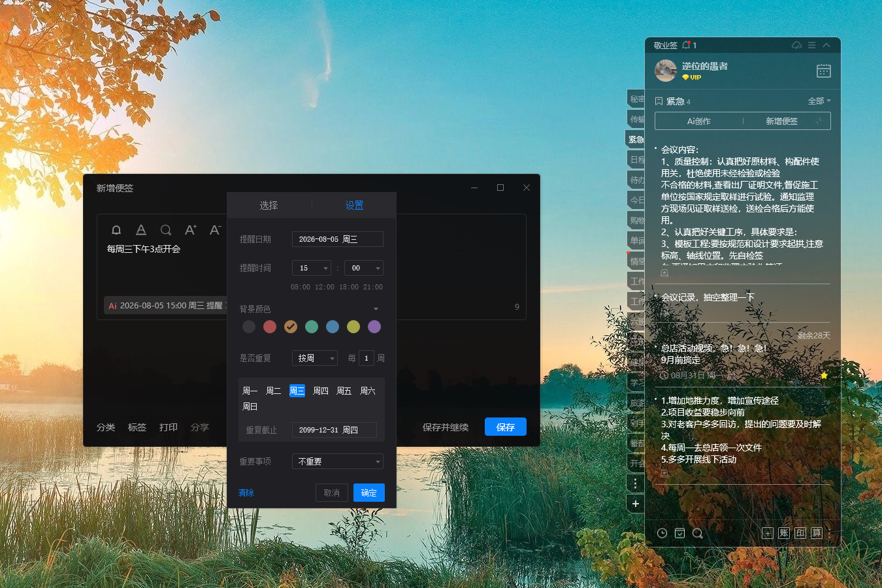
Task: Open the 算 calculator tool icon
Action: pos(817,533)
